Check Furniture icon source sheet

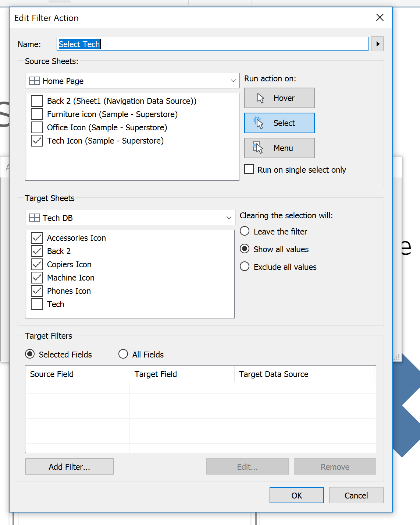[36, 114]
